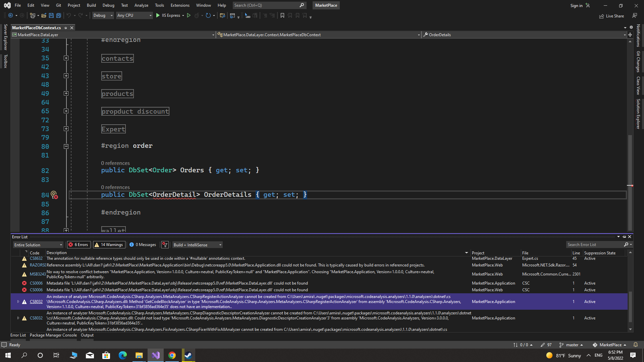Click the Open File folder icon
The height and width of the screenshot is (362, 644).
(x=44, y=15)
